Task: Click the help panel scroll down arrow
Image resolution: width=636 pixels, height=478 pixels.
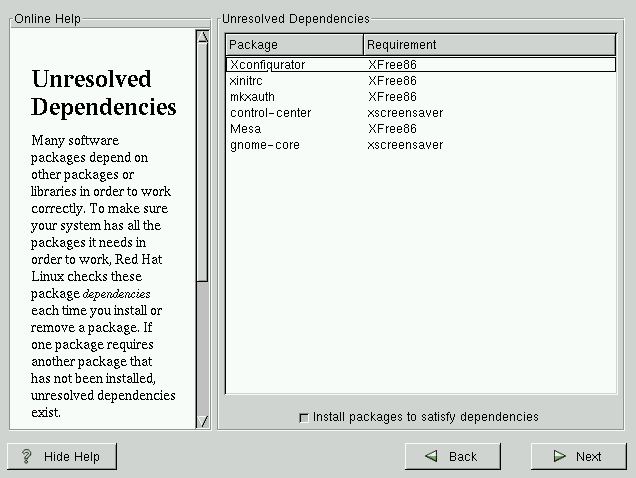Action: [202, 421]
